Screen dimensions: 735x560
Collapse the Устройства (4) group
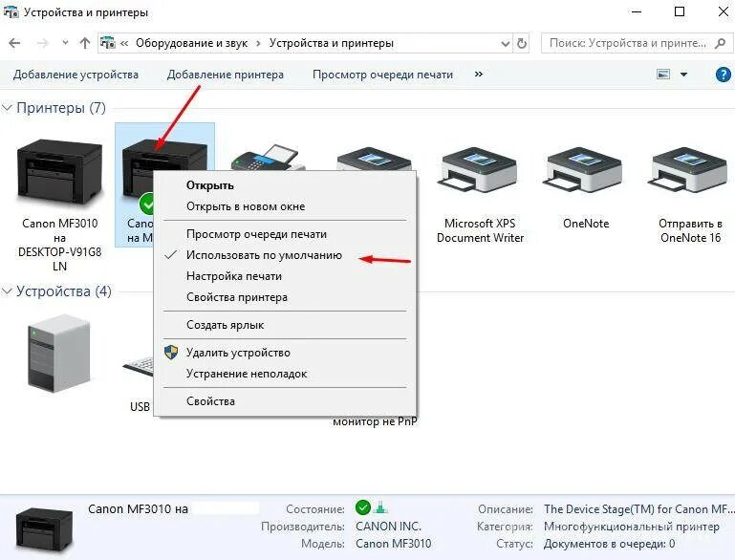pos(7,291)
